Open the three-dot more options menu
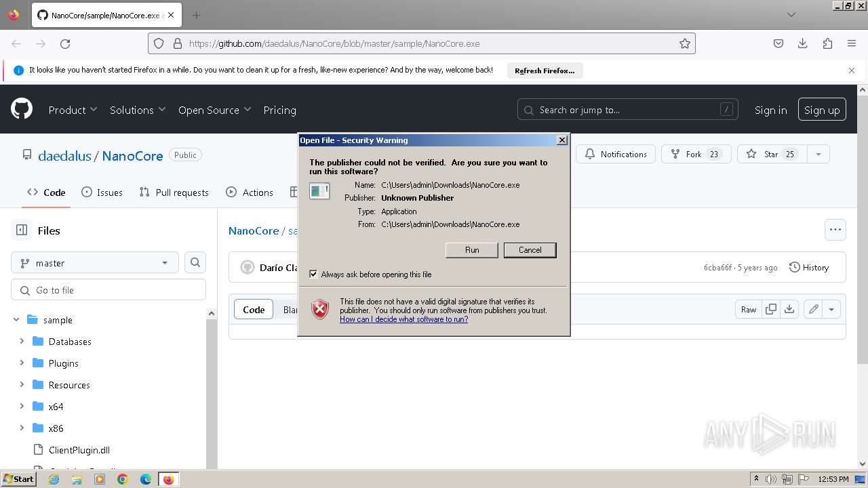This screenshot has height=488, width=868. [x=835, y=230]
